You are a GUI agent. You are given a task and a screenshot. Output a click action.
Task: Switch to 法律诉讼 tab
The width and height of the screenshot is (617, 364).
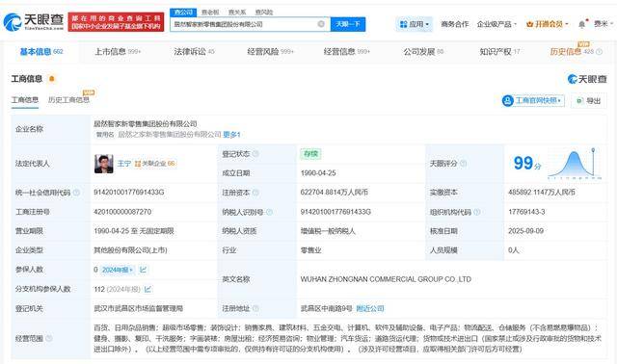194,51
